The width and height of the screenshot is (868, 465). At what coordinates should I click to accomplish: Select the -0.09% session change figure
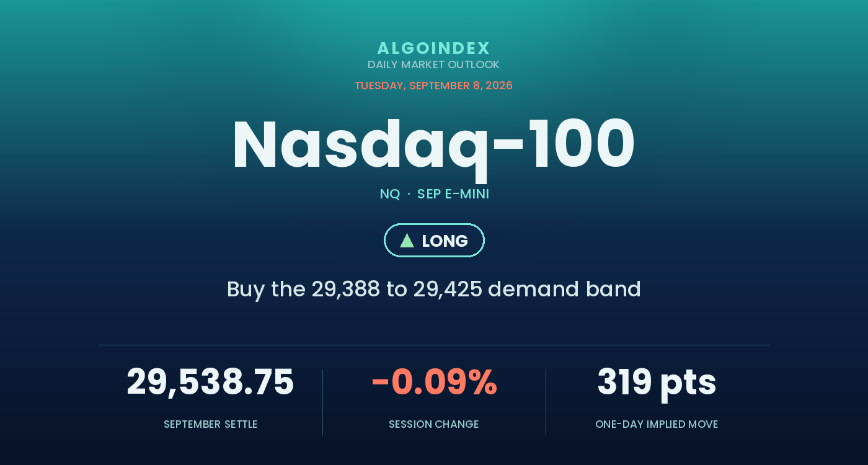click(434, 382)
